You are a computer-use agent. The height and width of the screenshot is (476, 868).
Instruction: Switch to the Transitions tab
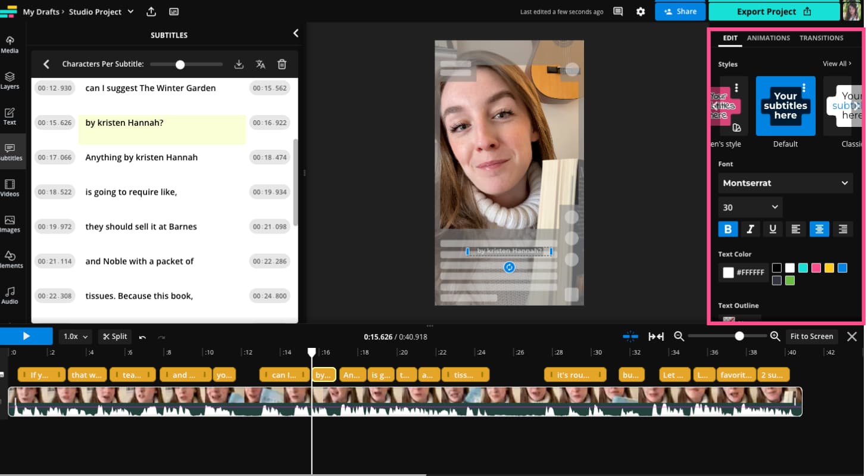(821, 38)
